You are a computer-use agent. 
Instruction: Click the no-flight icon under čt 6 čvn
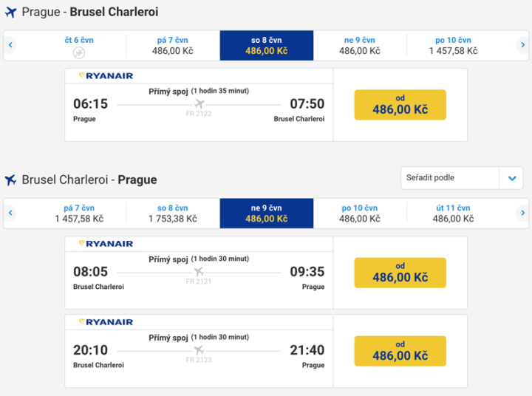click(79, 52)
